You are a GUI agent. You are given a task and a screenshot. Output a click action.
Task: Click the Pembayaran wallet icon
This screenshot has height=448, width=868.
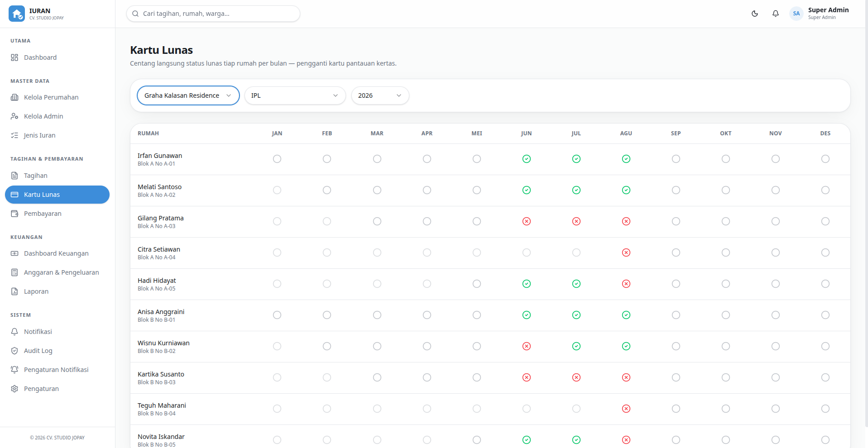pyautogui.click(x=14, y=214)
